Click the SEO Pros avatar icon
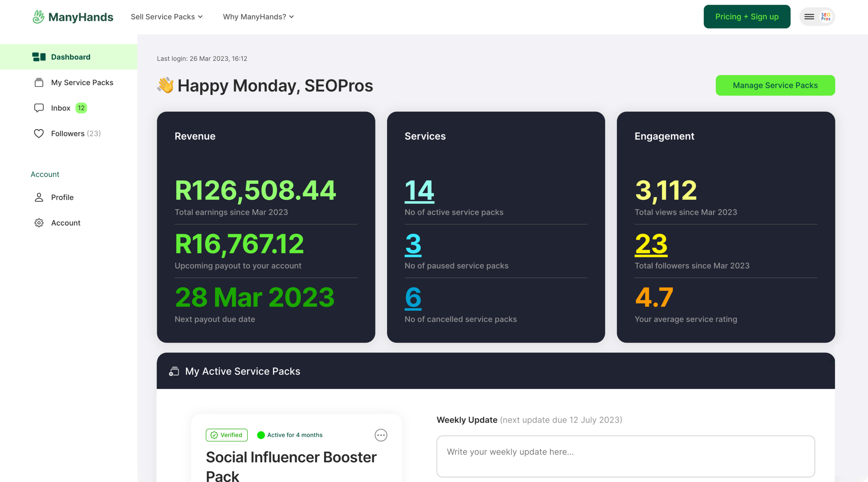 click(x=826, y=17)
